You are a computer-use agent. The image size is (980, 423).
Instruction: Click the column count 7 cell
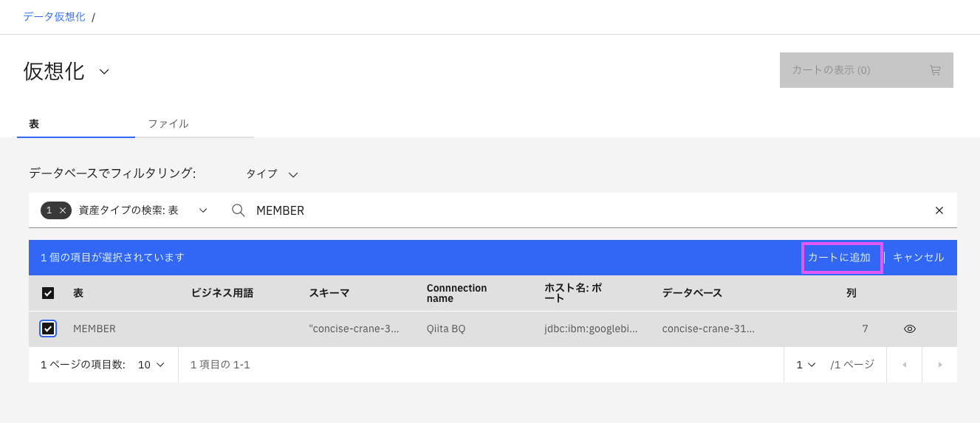865,329
